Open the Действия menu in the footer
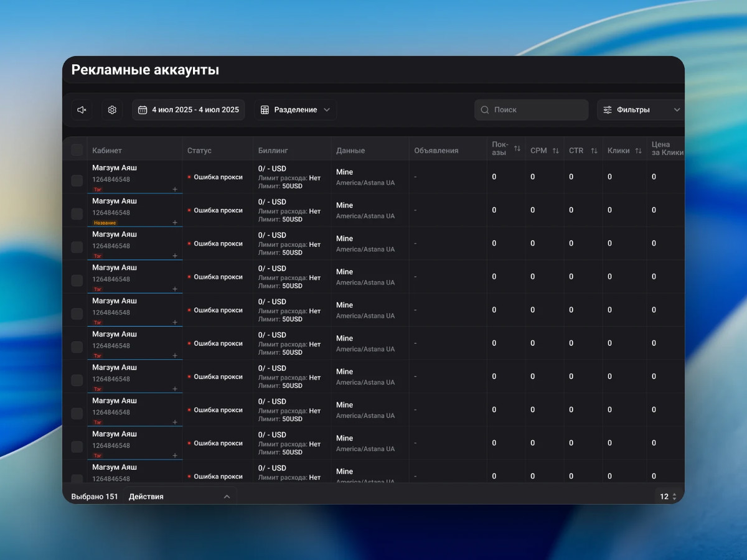Viewport: 747px width, 560px height. 180,497
